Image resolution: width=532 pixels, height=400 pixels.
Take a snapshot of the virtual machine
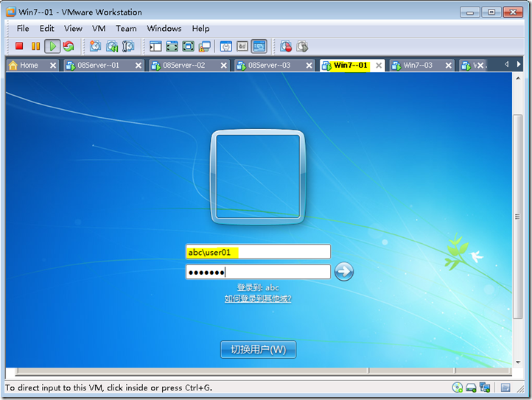coord(95,46)
